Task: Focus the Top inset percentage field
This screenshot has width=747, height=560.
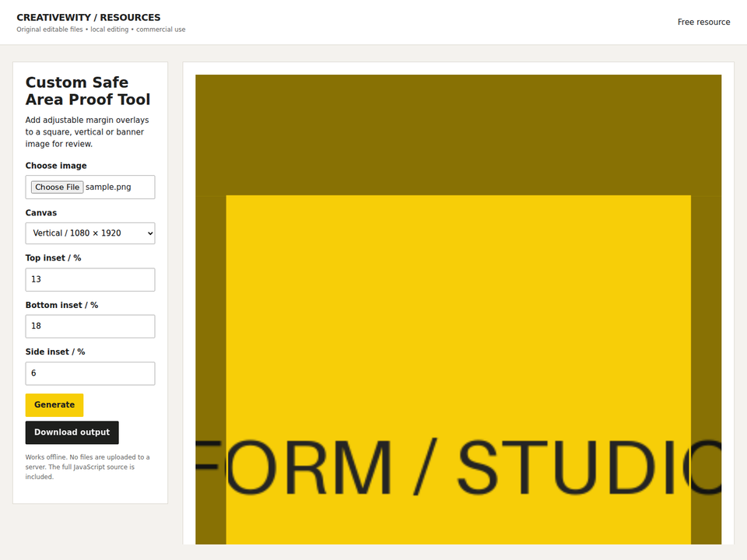Action: [x=90, y=279]
